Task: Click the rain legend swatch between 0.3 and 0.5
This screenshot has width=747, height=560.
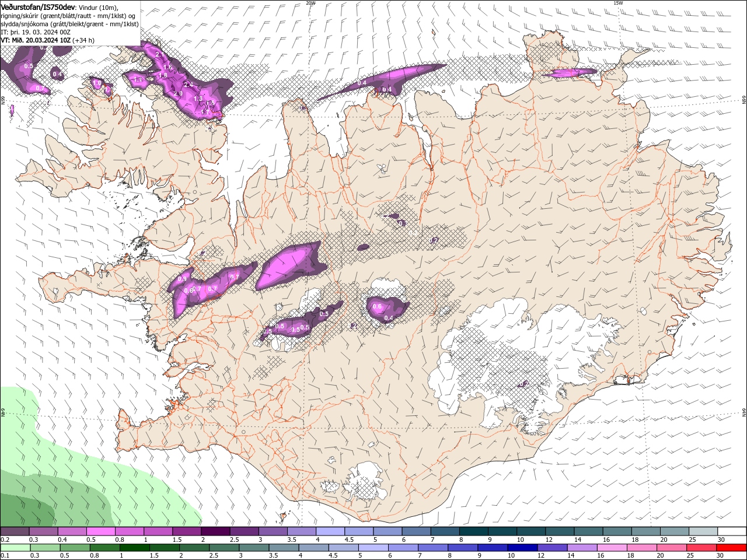Action: (45, 548)
